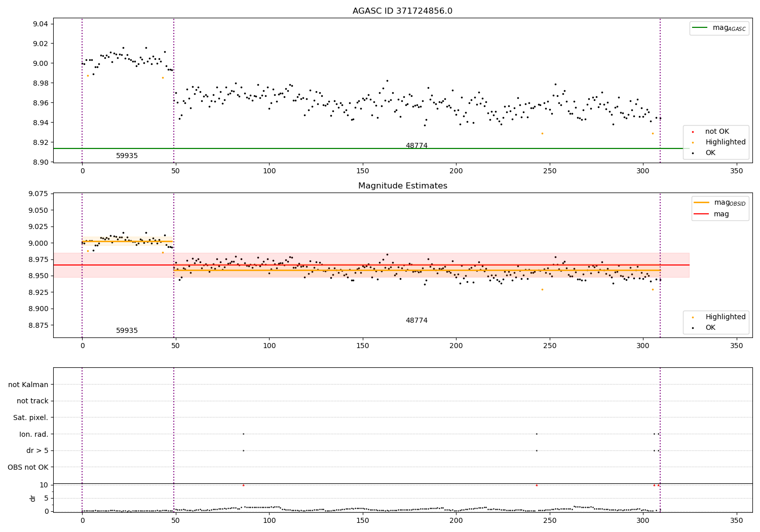Image resolution: width=760 pixels, height=532 pixels.
Task: Click the green mag AGASC legend line
Action: click(x=700, y=28)
